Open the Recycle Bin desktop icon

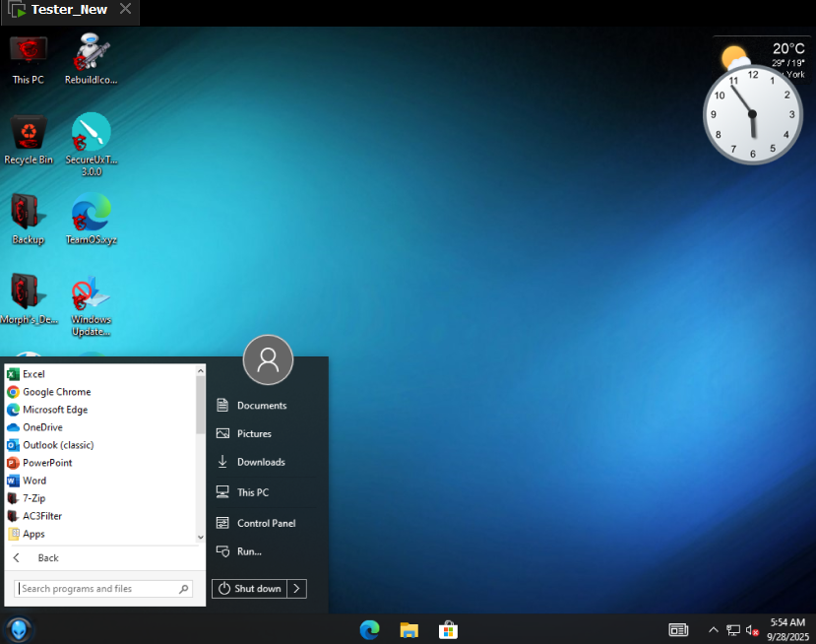coord(30,136)
